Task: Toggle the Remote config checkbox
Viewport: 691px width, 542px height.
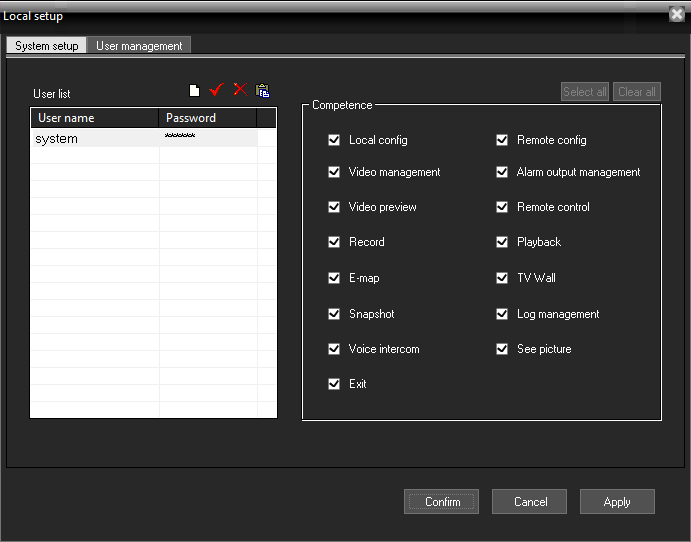Action: coord(502,140)
